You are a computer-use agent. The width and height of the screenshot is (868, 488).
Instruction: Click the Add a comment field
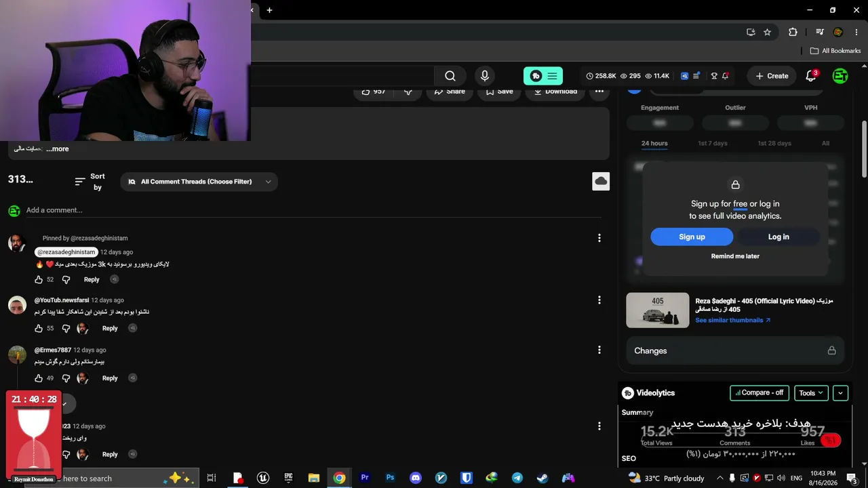(313, 210)
